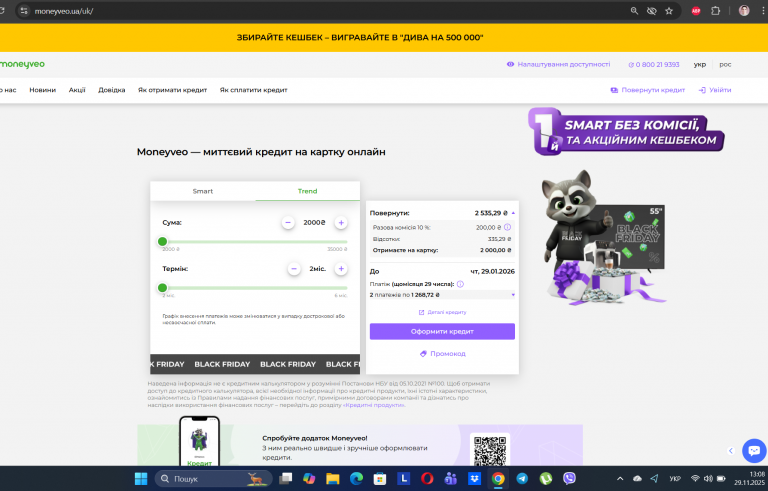The image size is (768, 491).
Task: Open Деталі кредиту link
Action: coord(442,312)
